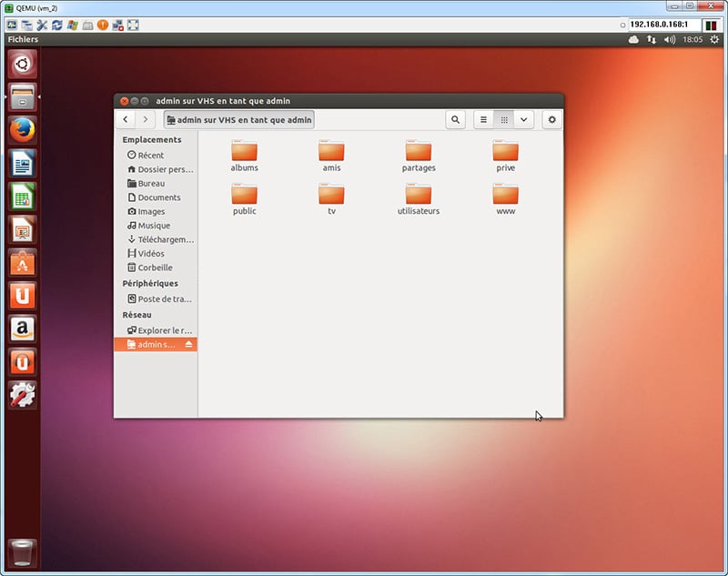Open the partages folder
This screenshot has width=728, height=576.
419,156
